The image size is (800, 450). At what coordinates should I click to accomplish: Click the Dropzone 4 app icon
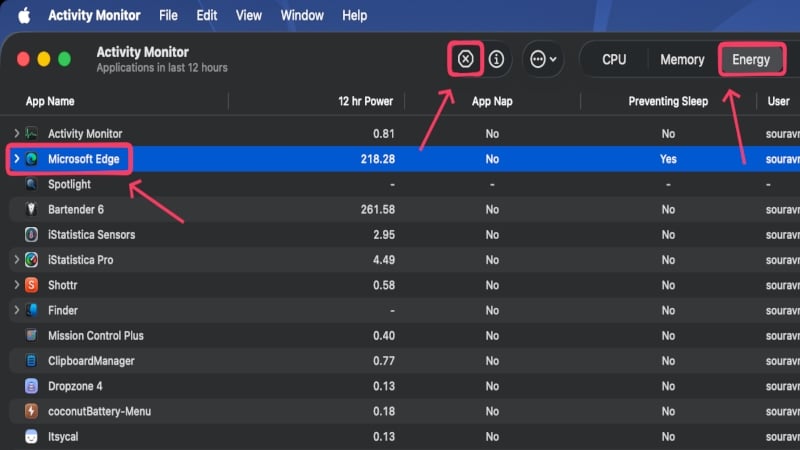[x=31, y=386]
